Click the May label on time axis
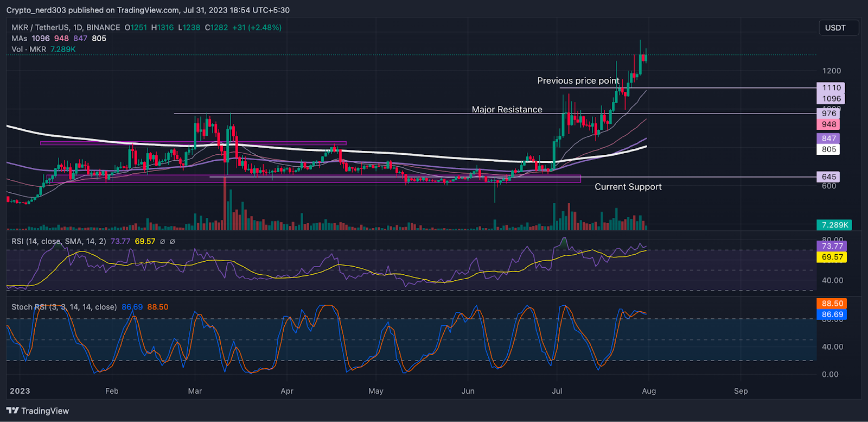Screen dimensions: 868x422 pos(376,391)
